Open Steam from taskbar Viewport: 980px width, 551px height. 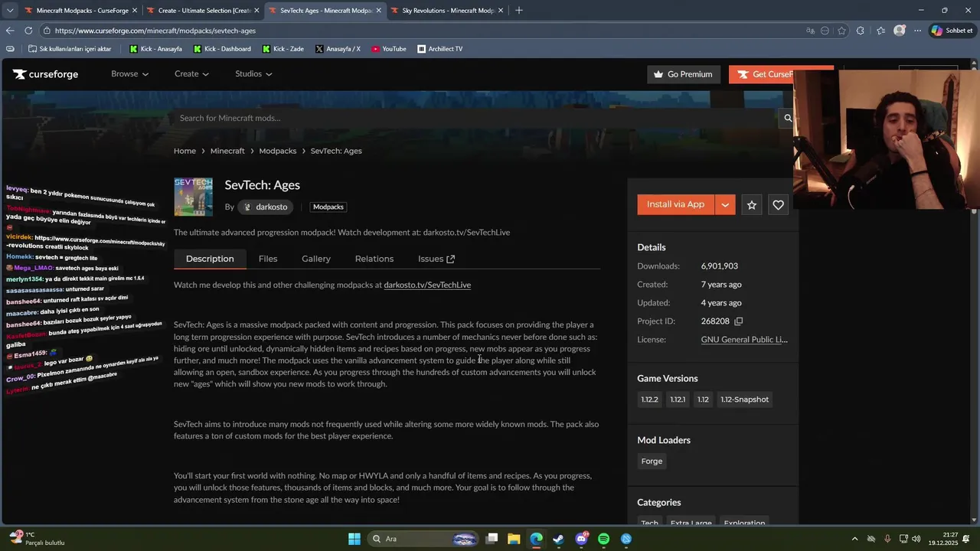coord(558,539)
